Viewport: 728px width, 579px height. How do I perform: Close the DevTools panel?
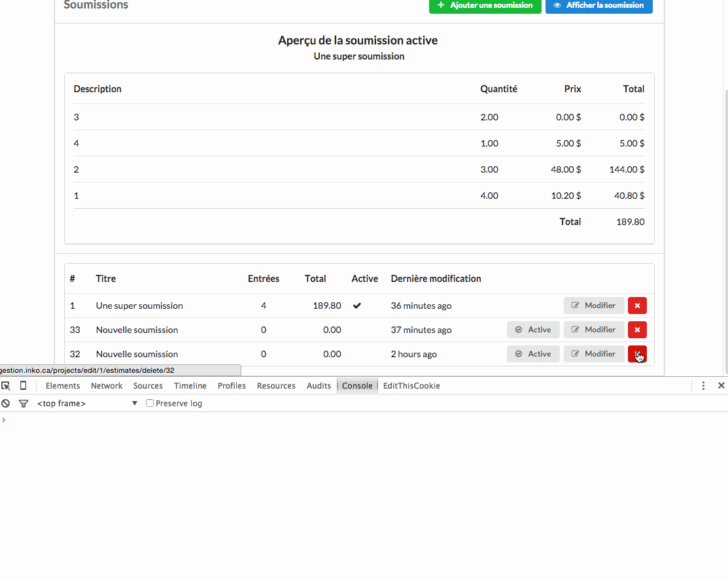(721, 385)
